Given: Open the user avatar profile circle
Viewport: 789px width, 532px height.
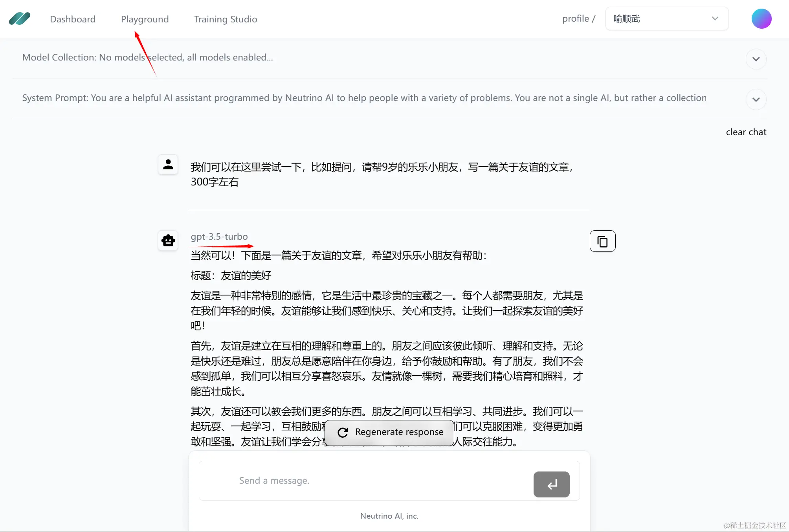Looking at the screenshot, I should [x=761, y=18].
